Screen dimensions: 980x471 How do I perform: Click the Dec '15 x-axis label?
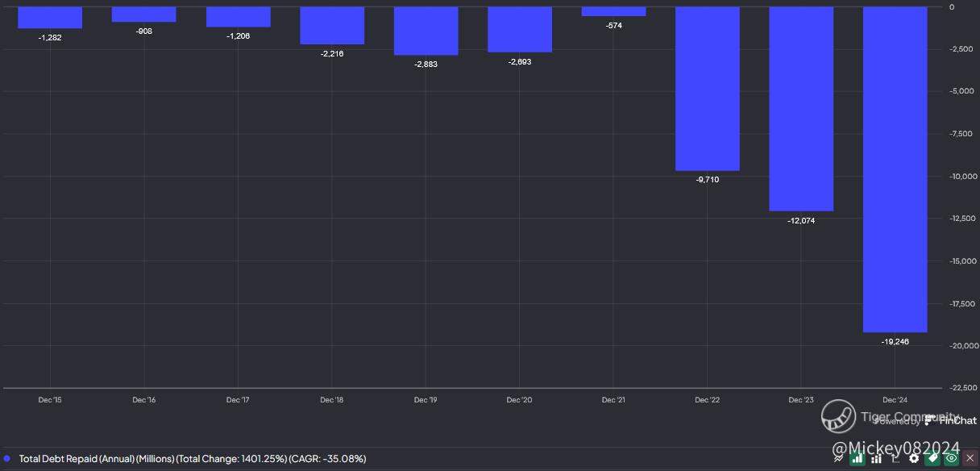point(50,400)
